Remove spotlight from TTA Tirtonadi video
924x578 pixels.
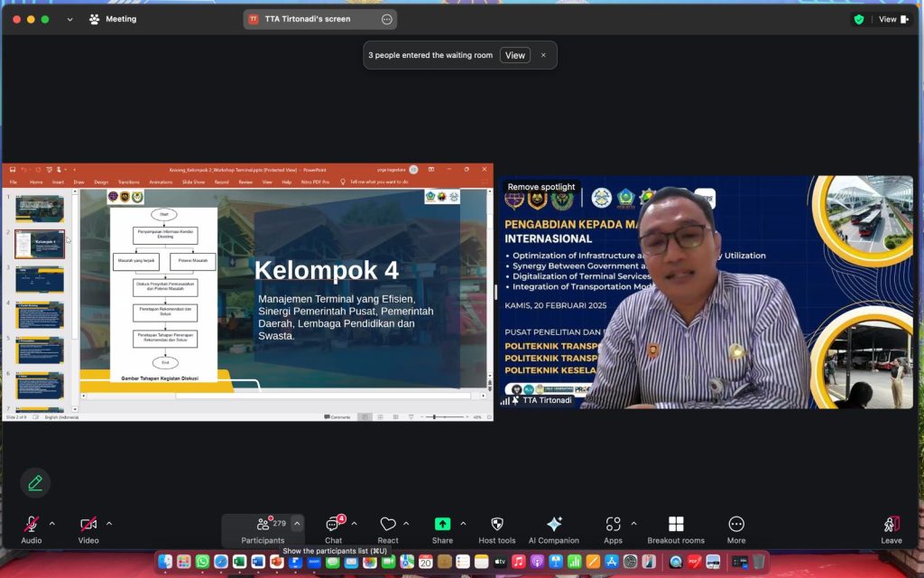(x=541, y=187)
